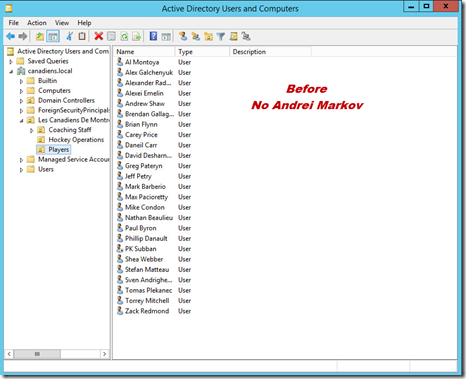Click the user icon beside Torrey Mitchell

tap(120, 300)
